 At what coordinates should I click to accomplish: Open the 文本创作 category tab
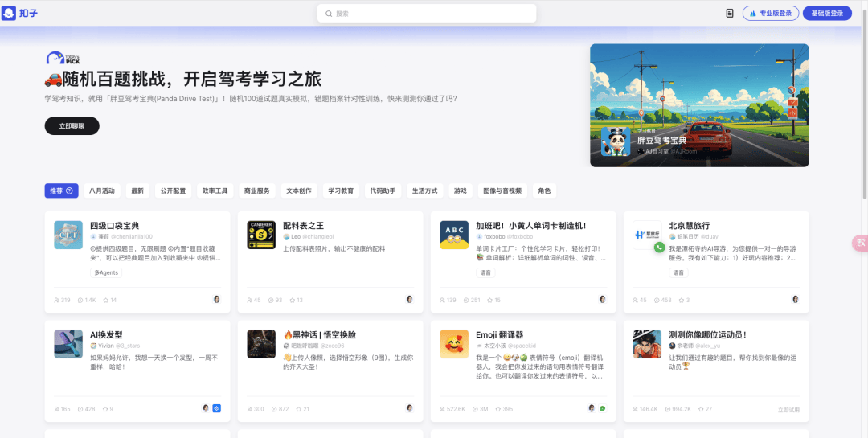(299, 190)
